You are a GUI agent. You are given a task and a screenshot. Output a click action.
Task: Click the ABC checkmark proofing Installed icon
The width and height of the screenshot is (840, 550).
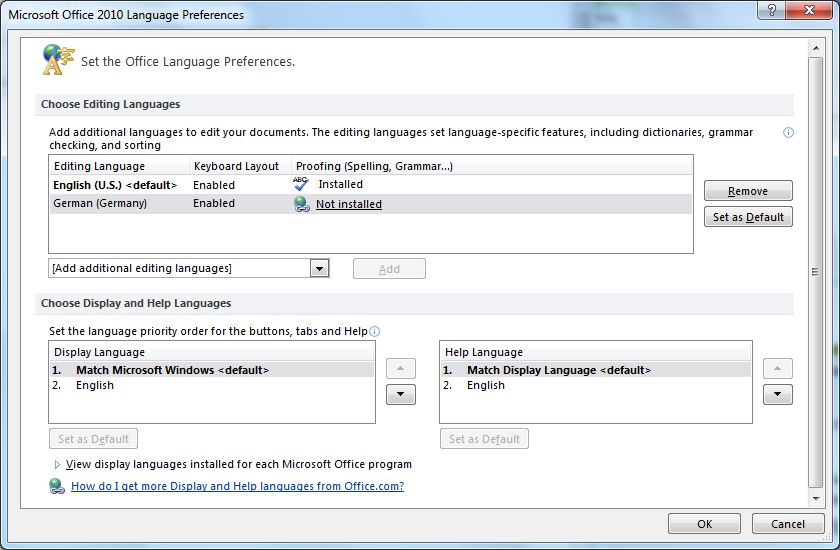click(302, 184)
